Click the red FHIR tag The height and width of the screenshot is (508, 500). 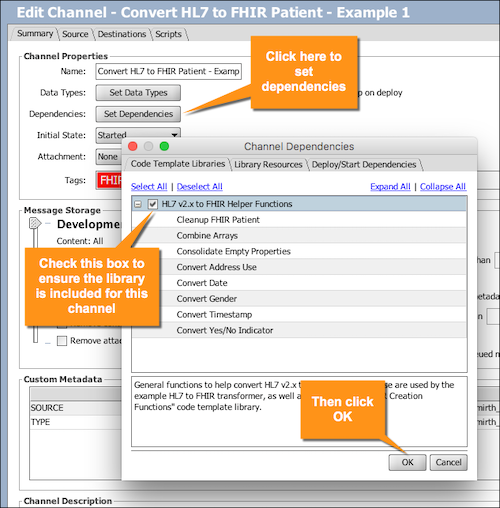click(x=110, y=180)
